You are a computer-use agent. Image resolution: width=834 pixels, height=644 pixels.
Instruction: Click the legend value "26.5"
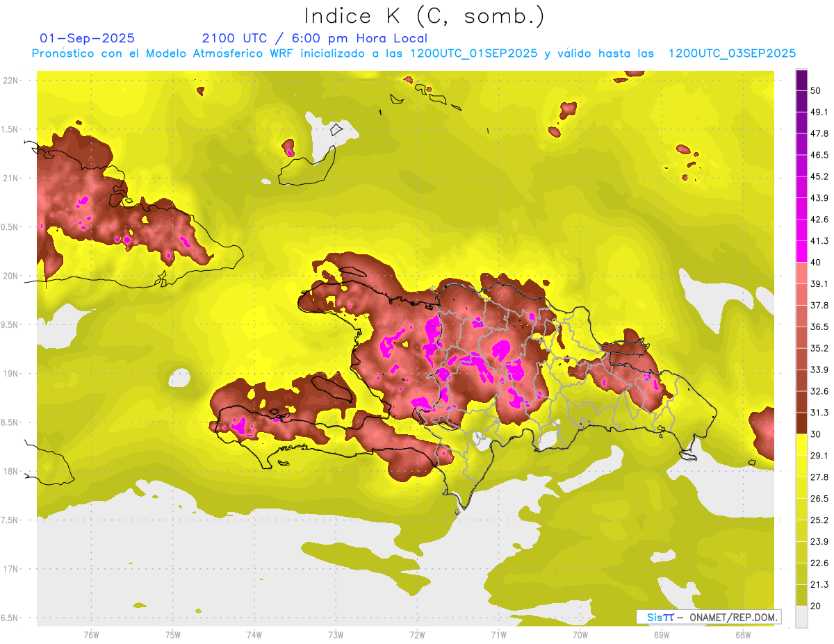pos(819,499)
